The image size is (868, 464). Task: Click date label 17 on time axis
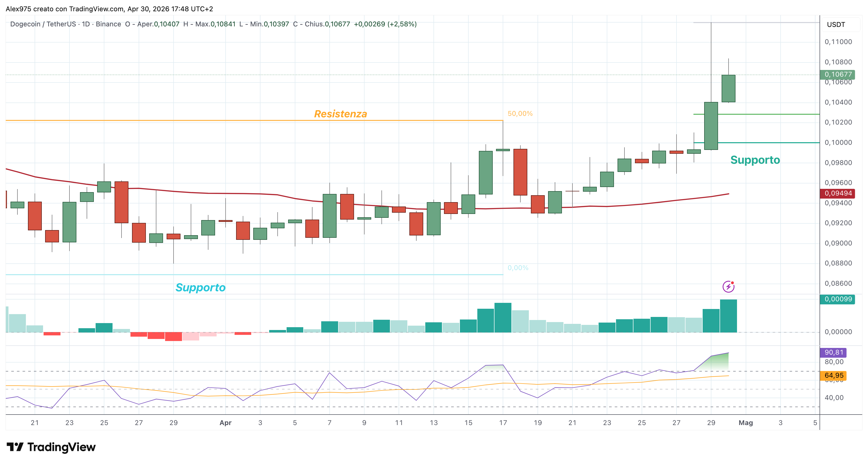tap(503, 423)
